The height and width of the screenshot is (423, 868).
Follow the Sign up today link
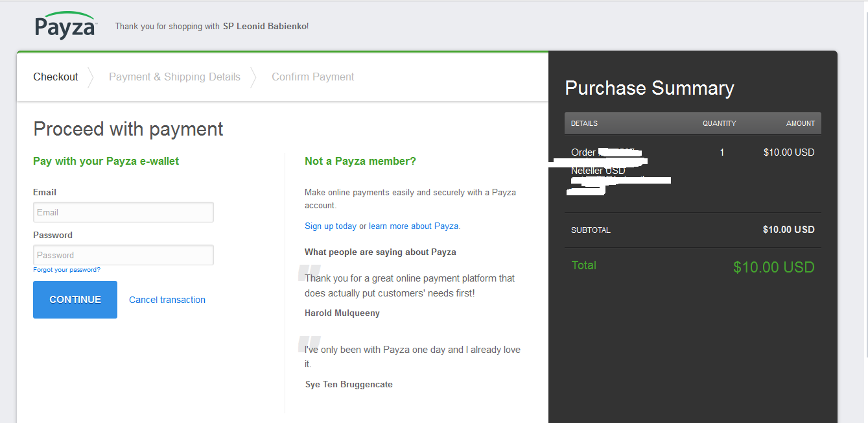click(331, 226)
